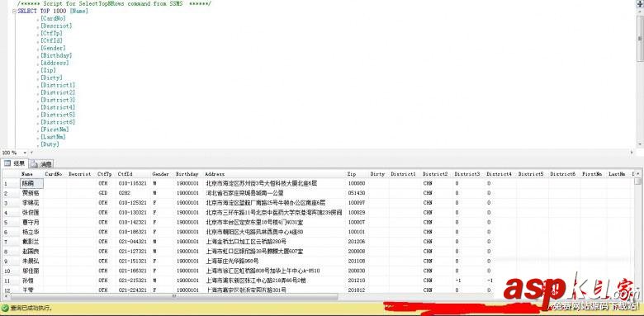Switch to the 消息 messages tab
644x316 pixels.
point(41,164)
